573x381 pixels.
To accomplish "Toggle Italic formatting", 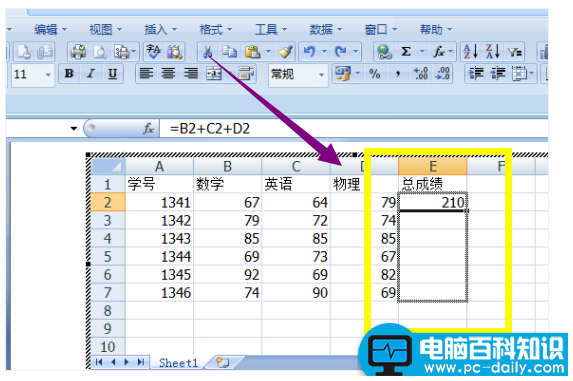I will click(91, 74).
